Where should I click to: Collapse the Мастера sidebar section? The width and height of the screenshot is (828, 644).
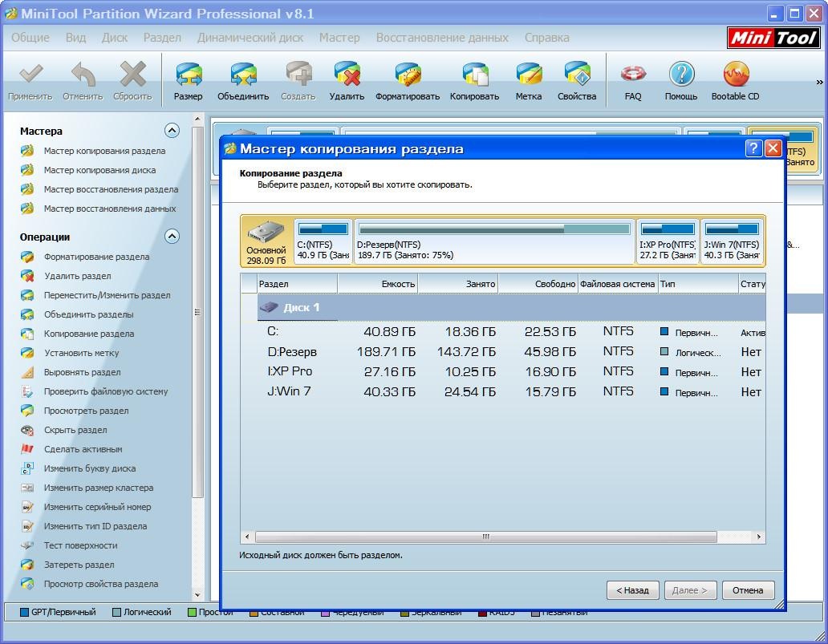pyautogui.click(x=172, y=131)
